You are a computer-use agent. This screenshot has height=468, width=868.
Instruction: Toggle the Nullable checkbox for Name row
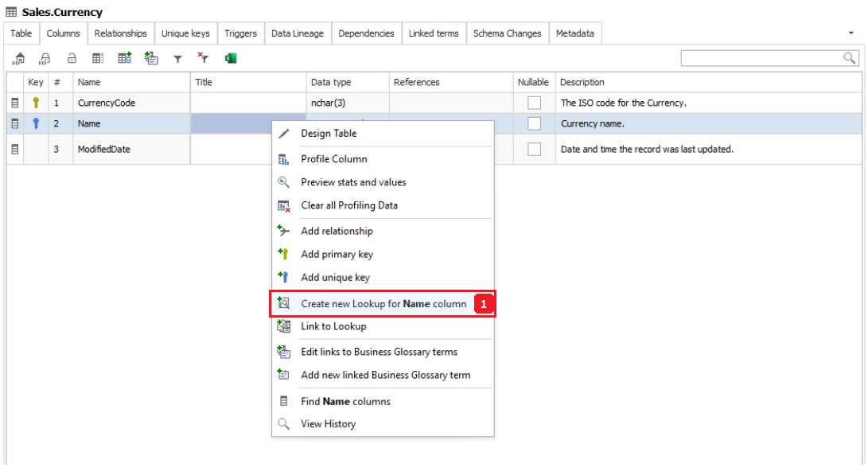point(534,123)
